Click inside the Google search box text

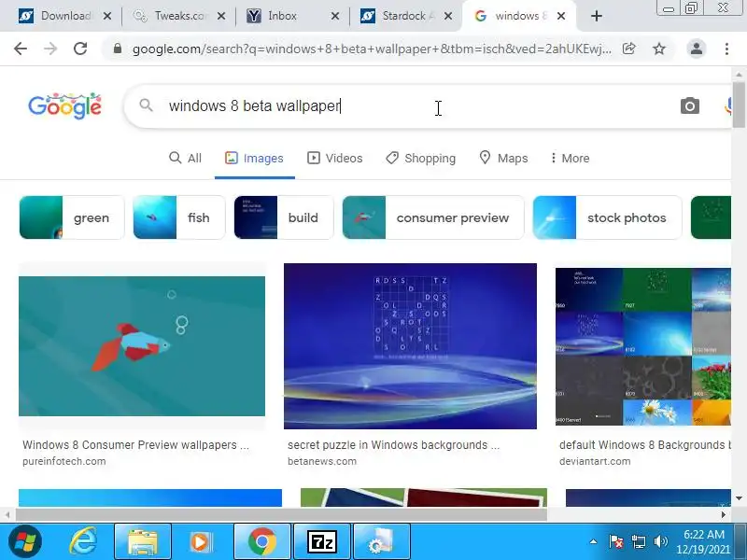pyautogui.click(x=254, y=105)
